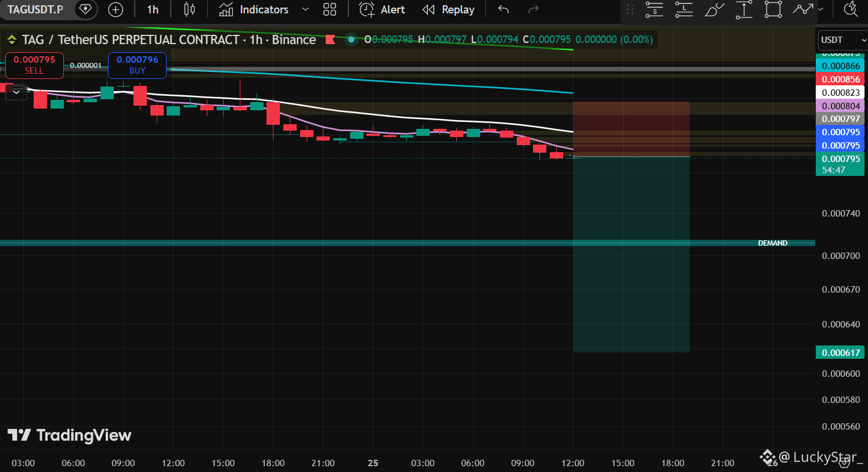Click the 0.000560 price axis value
Image resolution: width=868 pixels, height=472 pixels.
[841, 426]
